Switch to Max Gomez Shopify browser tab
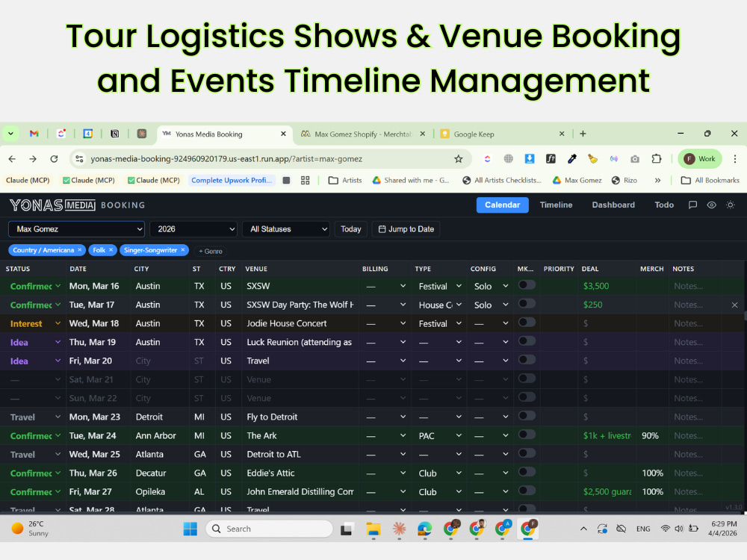This screenshot has height=560, width=747. pyautogui.click(x=363, y=134)
